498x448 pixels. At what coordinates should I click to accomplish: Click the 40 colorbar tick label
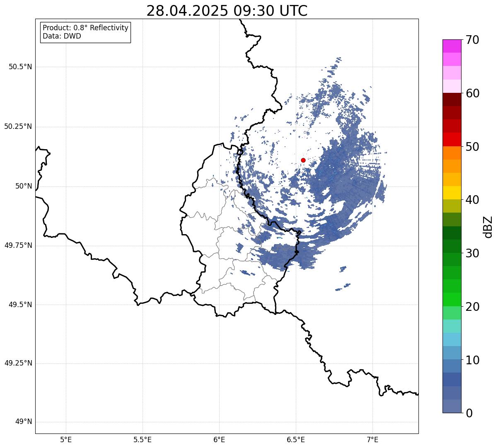point(472,200)
